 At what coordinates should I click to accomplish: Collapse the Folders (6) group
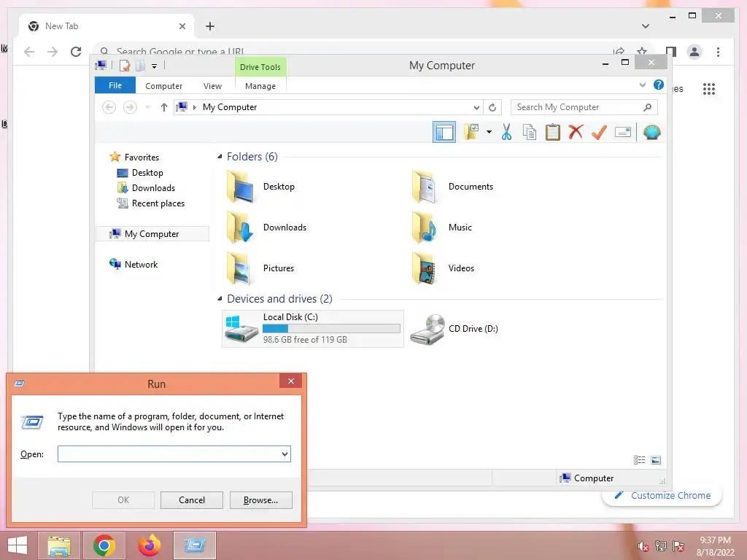[220, 156]
